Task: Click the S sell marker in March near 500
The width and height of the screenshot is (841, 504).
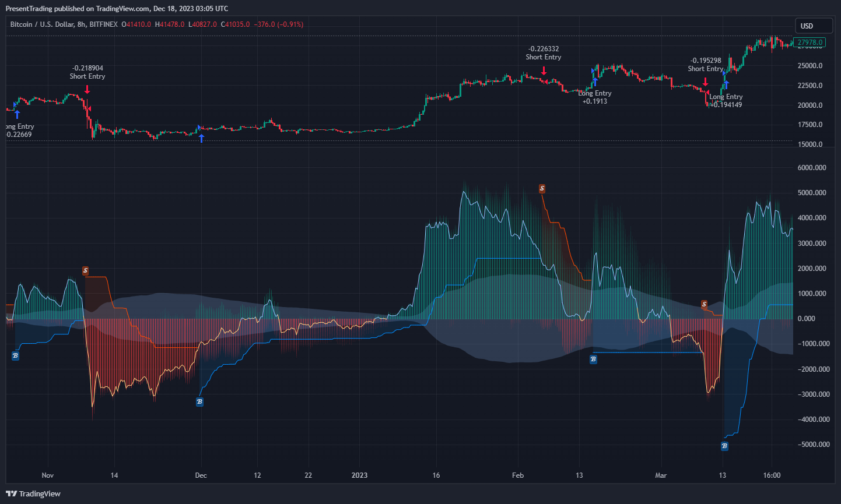Action: tap(704, 305)
